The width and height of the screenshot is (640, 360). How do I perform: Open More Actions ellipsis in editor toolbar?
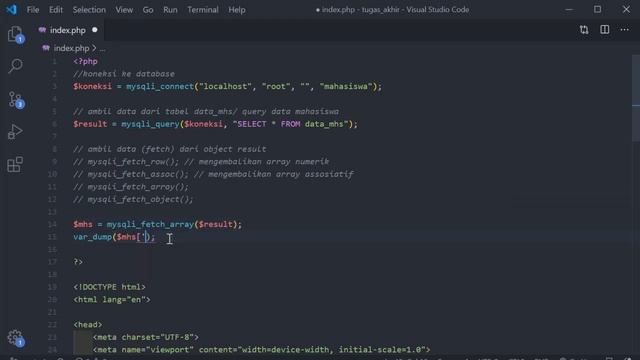pyautogui.click(x=624, y=30)
